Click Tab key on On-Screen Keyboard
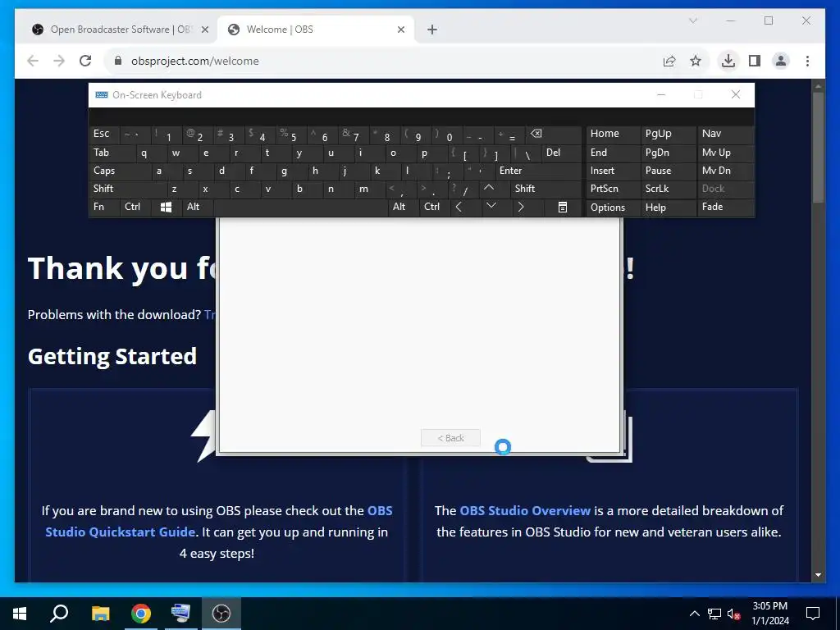The height and width of the screenshot is (630, 840). tap(112, 153)
